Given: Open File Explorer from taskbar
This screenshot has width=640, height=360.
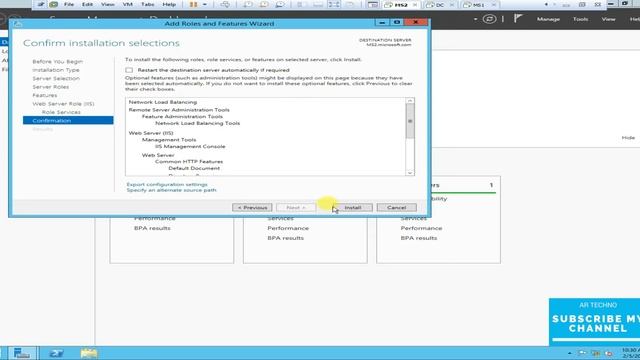Looking at the screenshot, I should (89, 353).
